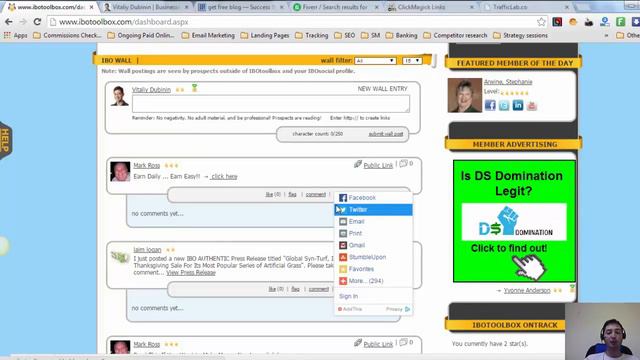The width and height of the screenshot is (640, 360).
Task: Open the HELP side tab
Action: 5,140
